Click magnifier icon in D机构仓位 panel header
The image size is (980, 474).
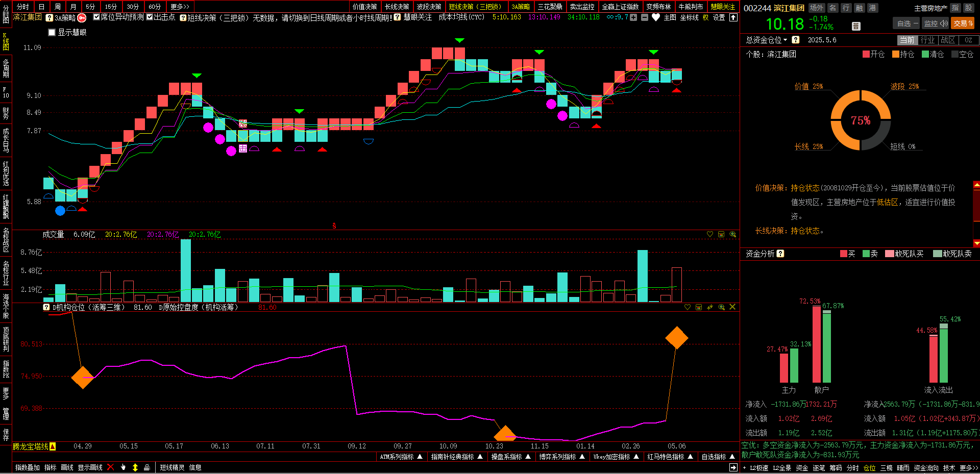pyautogui.click(x=722, y=307)
